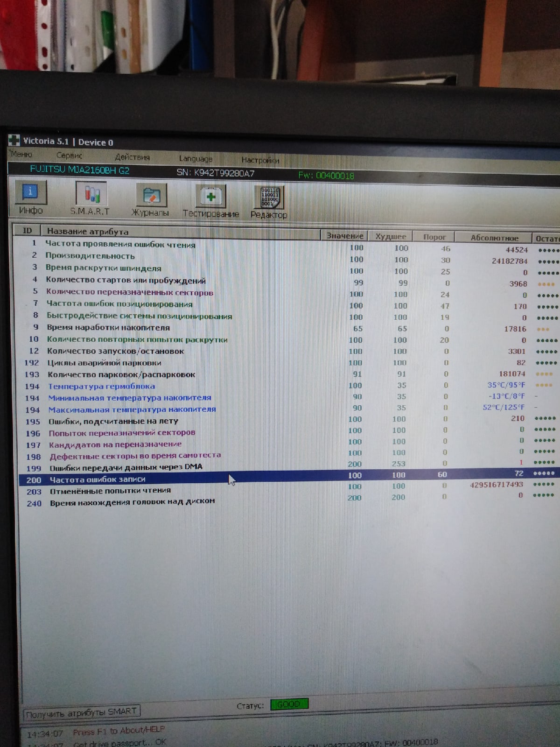The height and width of the screenshot is (747, 560).
Task: Click the Значение column header
Action: 345,236
